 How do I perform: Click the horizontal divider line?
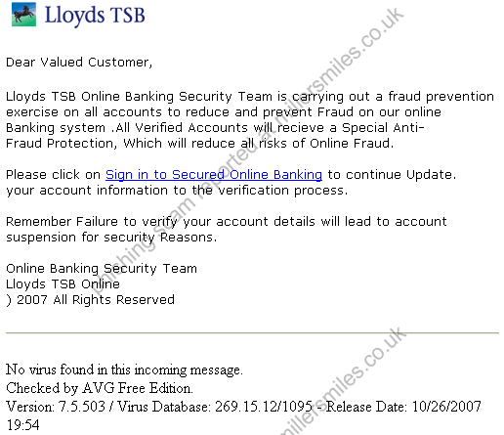coord(252,333)
